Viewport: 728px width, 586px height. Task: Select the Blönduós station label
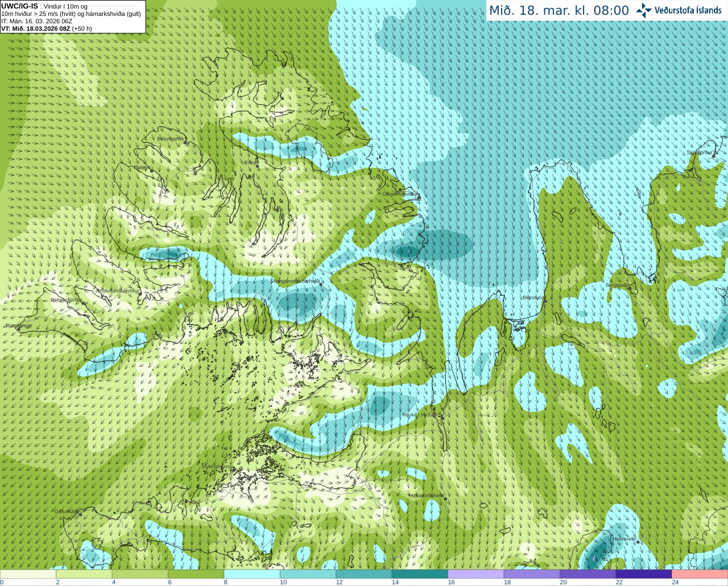(533, 298)
